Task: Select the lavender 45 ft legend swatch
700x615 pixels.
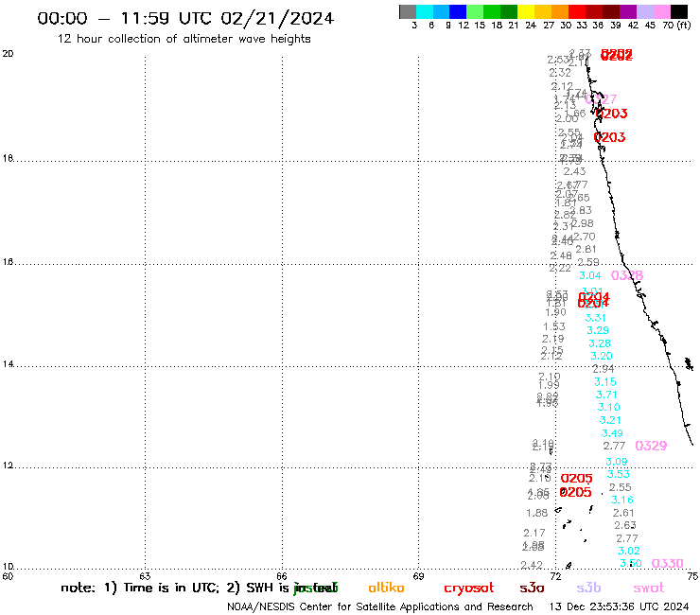Action: pos(644,11)
